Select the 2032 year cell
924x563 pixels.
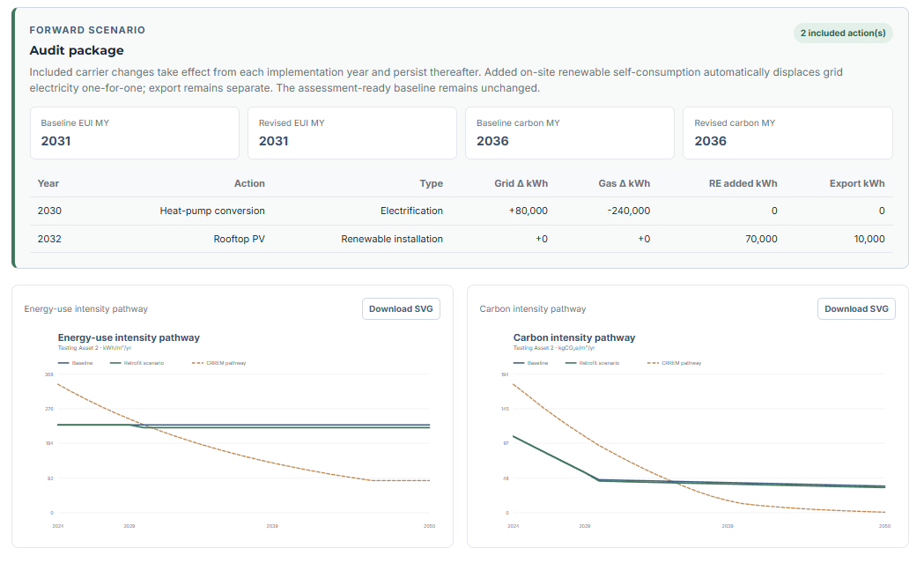tap(49, 239)
